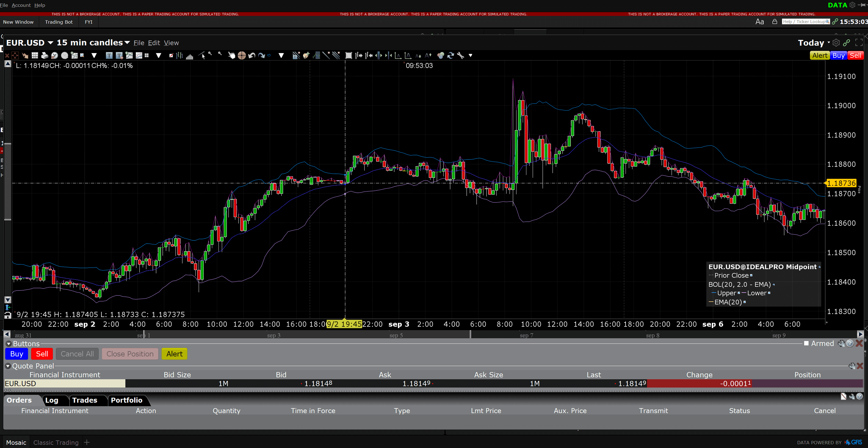Click the Close Position button
This screenshot has height=448, width=868.
point(130,354)
